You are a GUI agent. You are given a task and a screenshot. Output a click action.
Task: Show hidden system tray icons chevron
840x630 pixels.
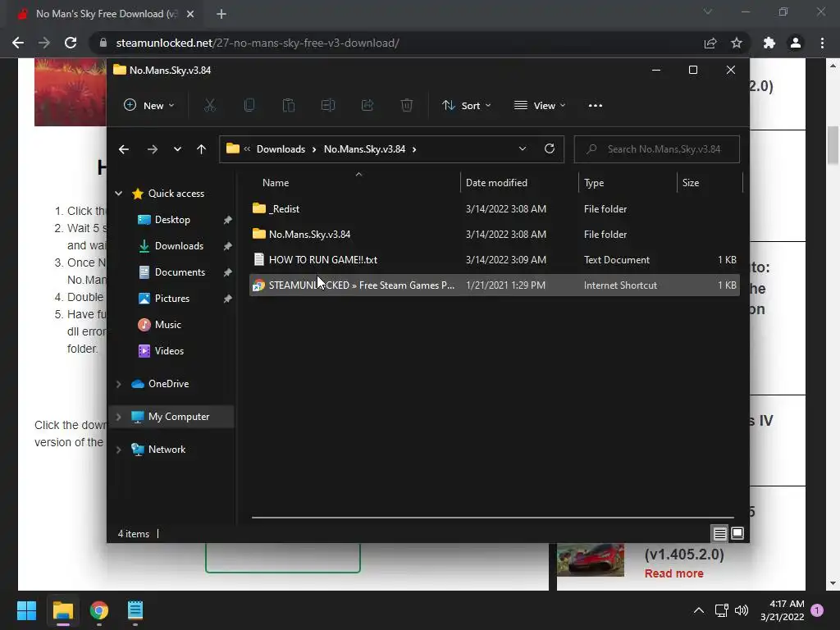[699, 610]
